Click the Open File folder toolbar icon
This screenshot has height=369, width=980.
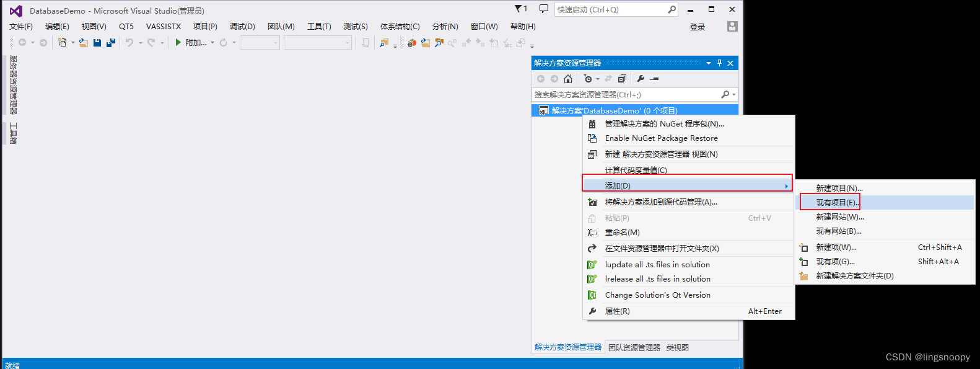[83, 43]
